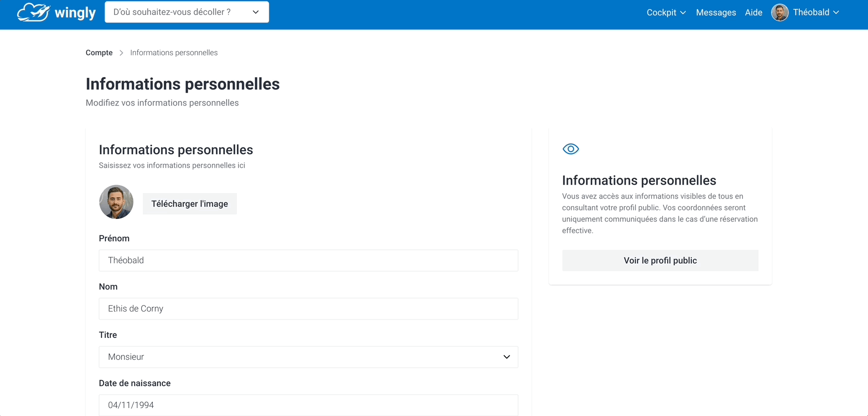The height and width of the screenshot is (416, 868).
Task: Go to the Aide help link
Action: pos(754,12)
